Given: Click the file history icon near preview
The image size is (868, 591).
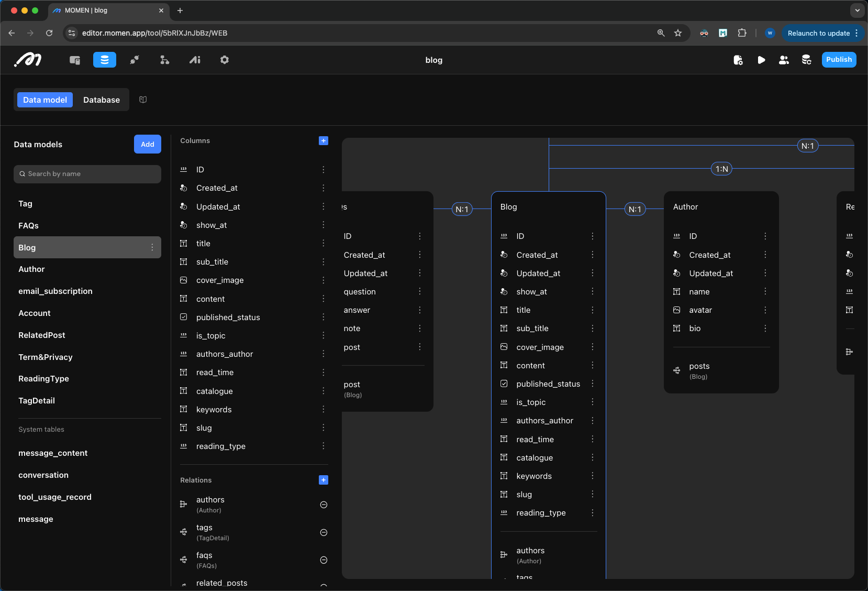Looking at the screenshot, I should [738, 60].
